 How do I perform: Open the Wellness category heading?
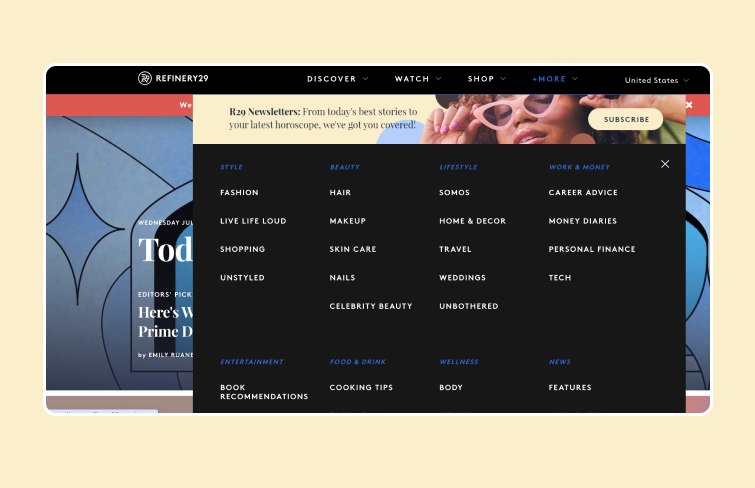[459, 362]
